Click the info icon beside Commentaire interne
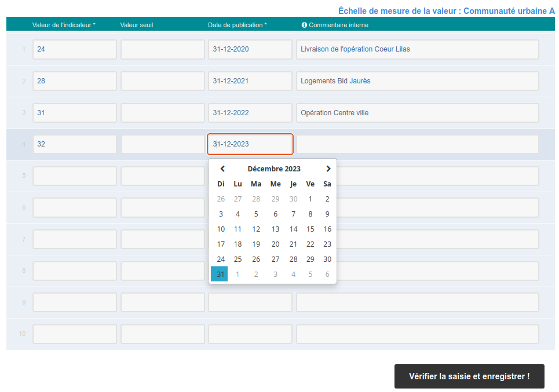 click(304, 25)
